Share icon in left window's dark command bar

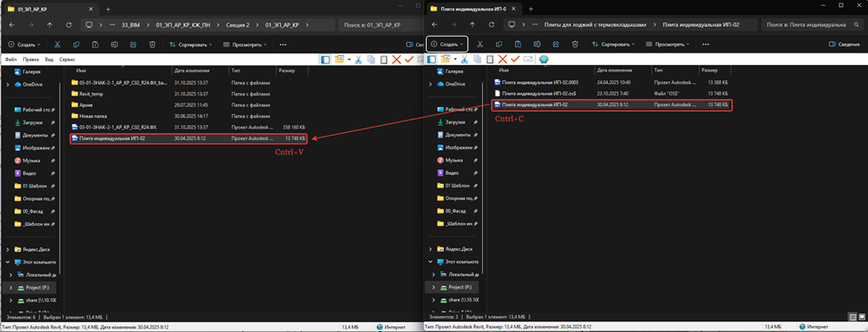pos(133,45)
